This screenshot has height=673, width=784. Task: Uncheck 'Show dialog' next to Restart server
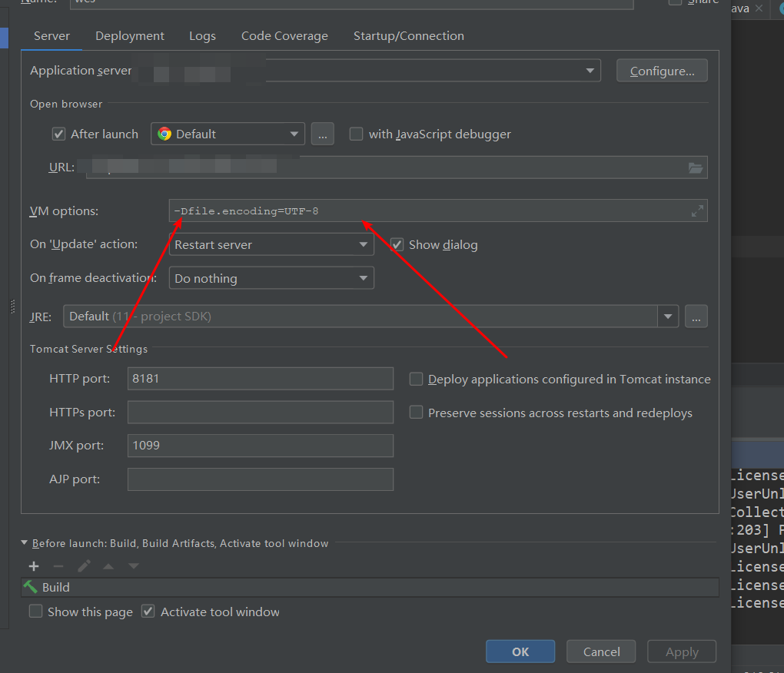[397, 244]
